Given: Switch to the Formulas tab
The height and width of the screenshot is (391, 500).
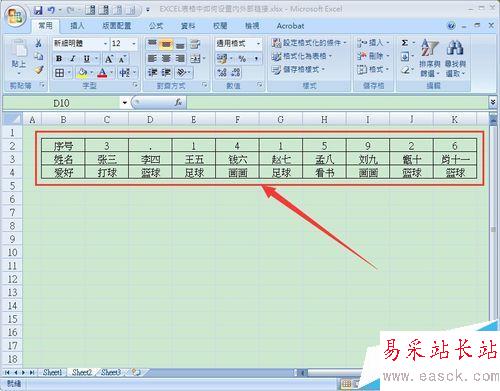Looking at the screenshot, I should [x=156, y=26].
